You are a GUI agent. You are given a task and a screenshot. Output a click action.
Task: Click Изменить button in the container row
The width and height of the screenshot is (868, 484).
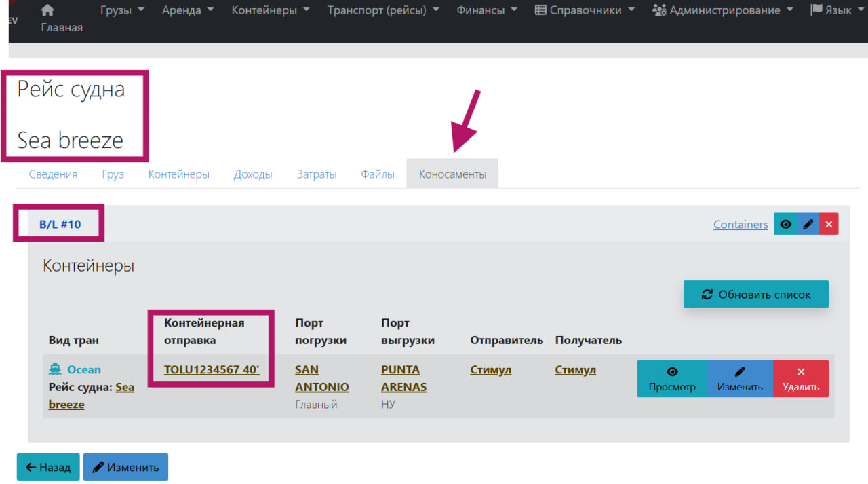tap(739, 379)
